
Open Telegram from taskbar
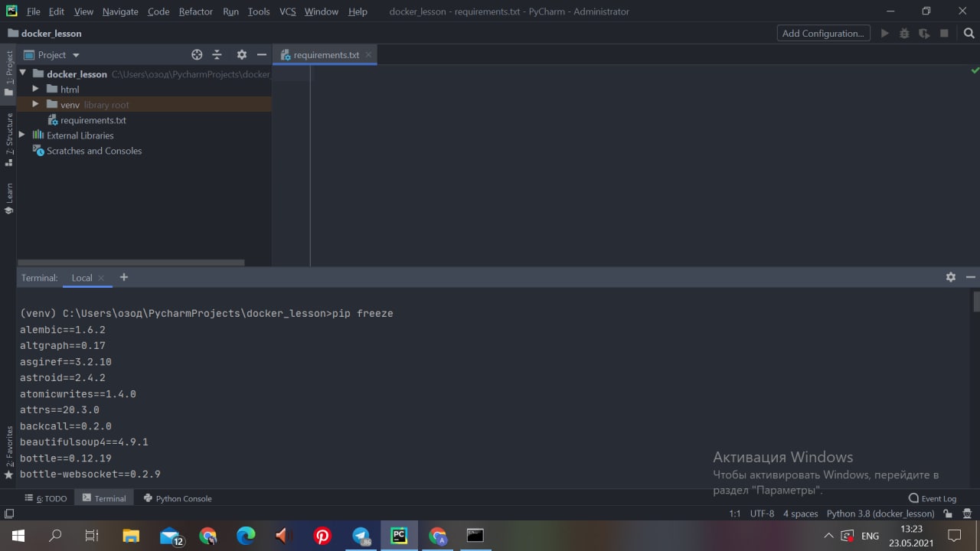(361, 536)
